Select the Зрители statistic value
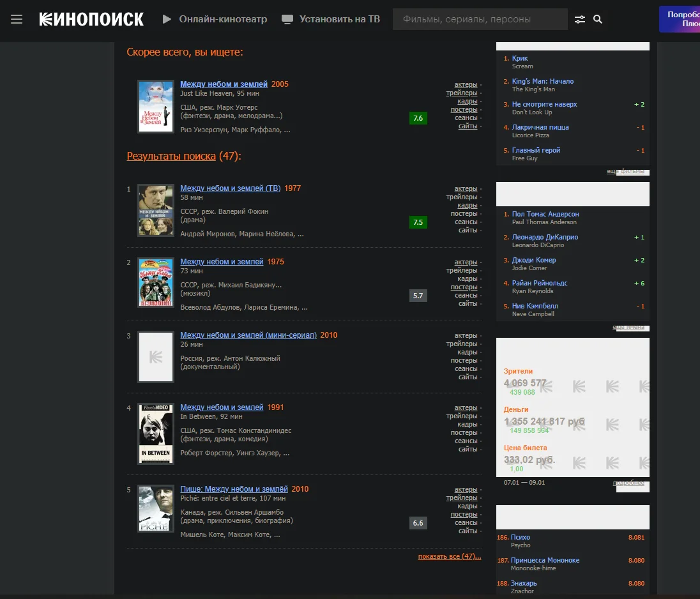700x599 pixels. [x=525, y=383]
